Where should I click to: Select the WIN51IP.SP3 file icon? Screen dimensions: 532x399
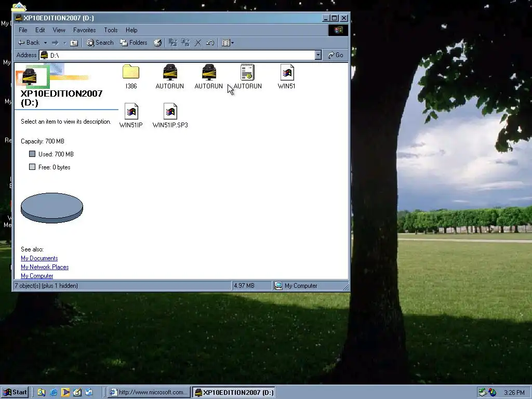(170, 111)
